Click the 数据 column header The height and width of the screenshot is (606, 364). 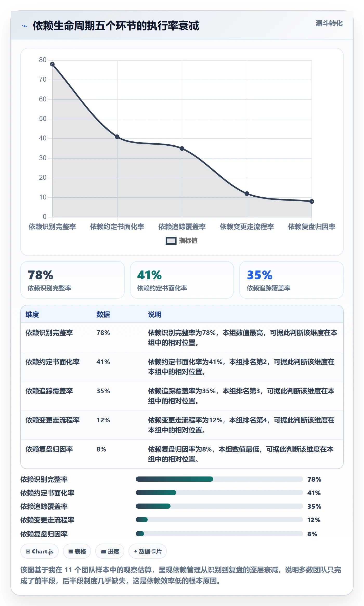click(x=103, y=314)
